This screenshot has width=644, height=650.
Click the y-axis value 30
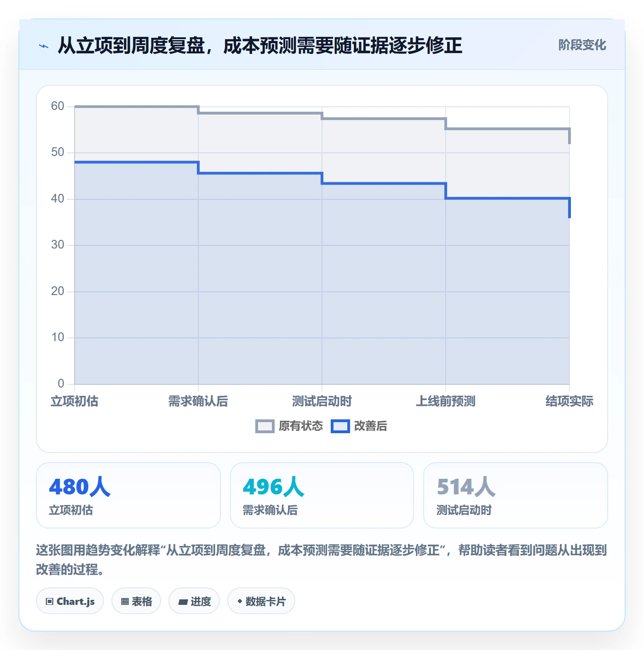57,245
